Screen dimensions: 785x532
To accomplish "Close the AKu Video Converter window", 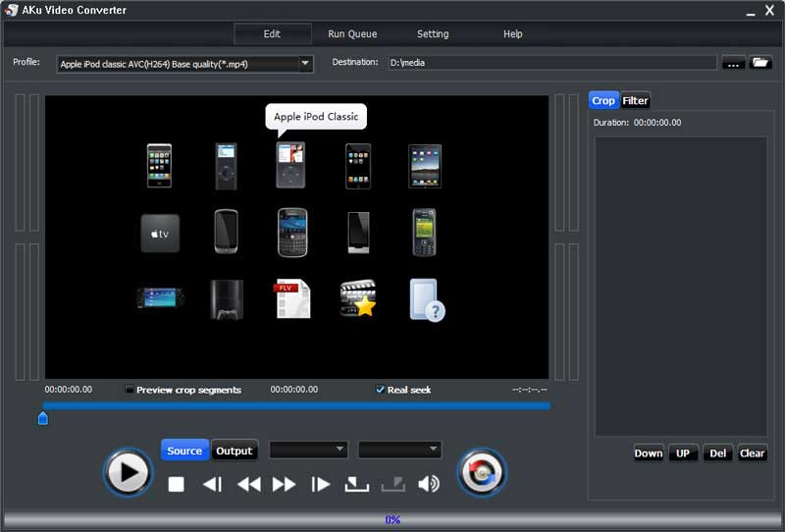I will click(770, 10).
